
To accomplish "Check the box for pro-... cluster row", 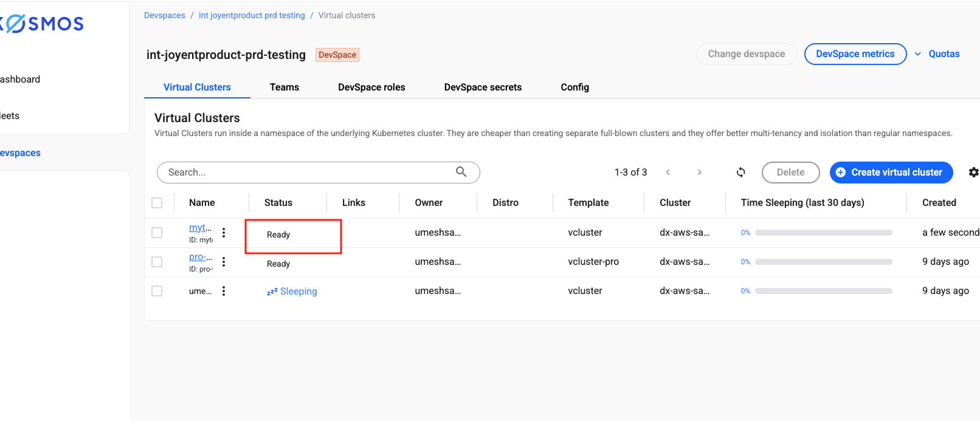I will point(157,262).
